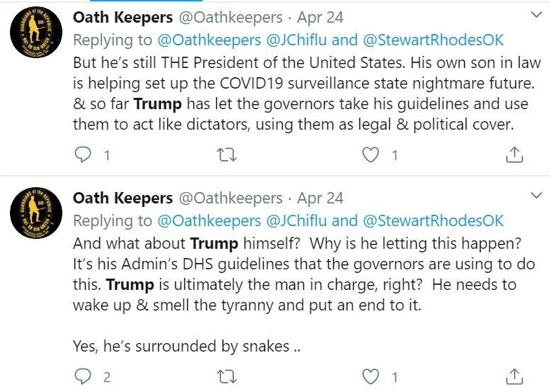Open Oath Keepers display name on first tweet
Viewport: 550px width, 392px height.
coord(123,17)
